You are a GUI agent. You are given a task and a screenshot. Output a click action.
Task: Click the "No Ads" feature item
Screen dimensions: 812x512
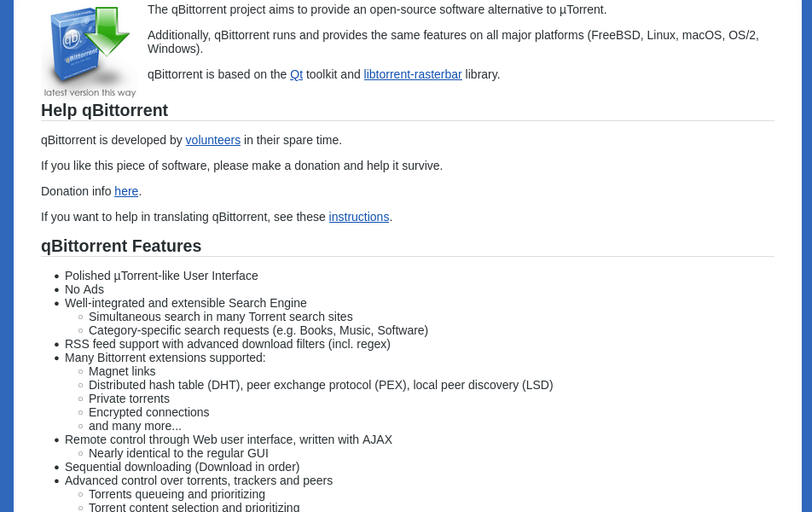coord(84,289)
